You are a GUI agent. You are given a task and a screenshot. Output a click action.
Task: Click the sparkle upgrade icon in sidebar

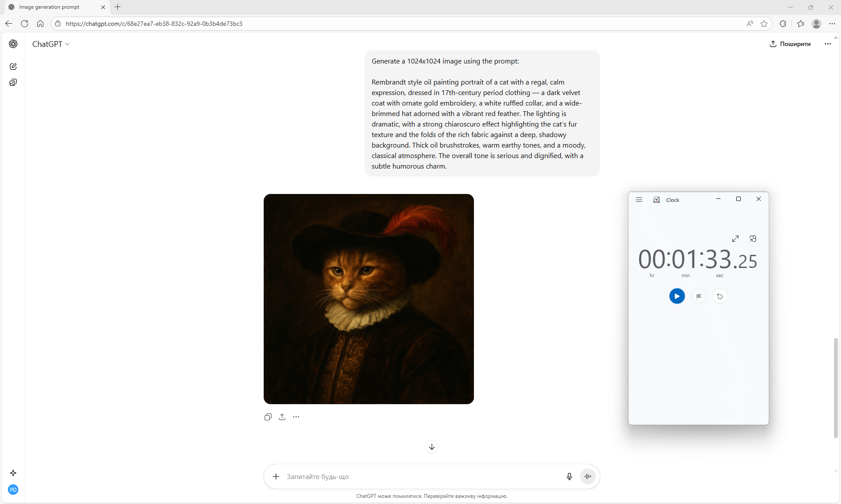tap(13, 473)
